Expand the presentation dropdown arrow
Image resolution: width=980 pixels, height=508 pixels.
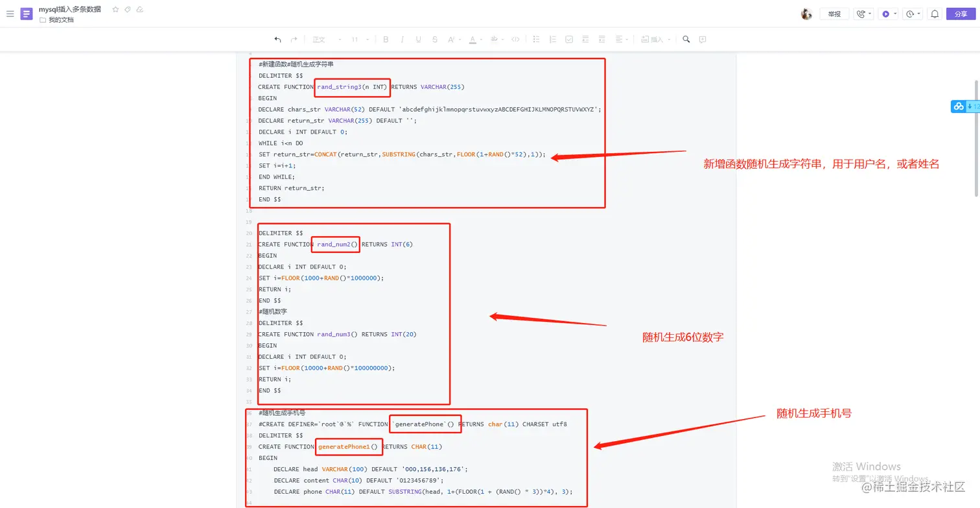[895, 14]
